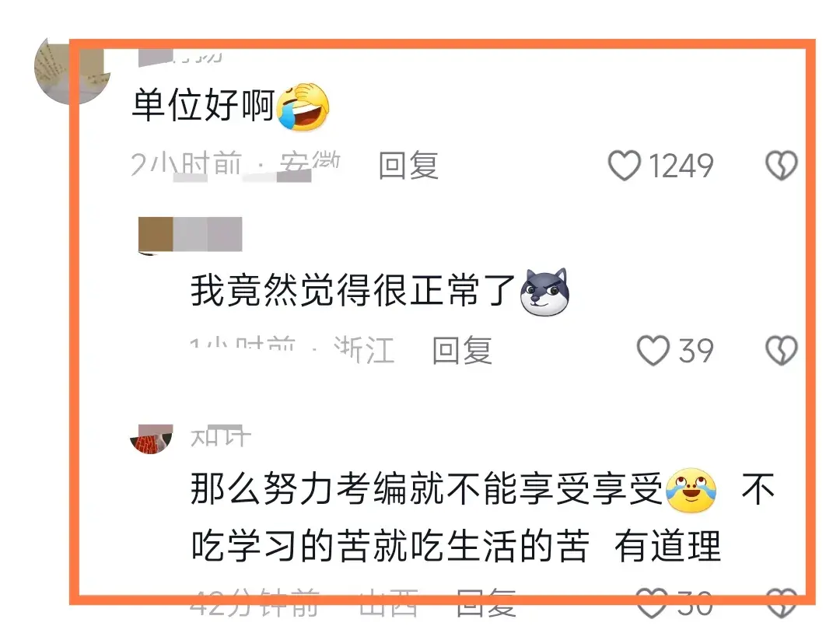Screen dimensions: 840x640
Task: Tap the teary smiling emoji after "享受享受"
Action: point(691,490)
